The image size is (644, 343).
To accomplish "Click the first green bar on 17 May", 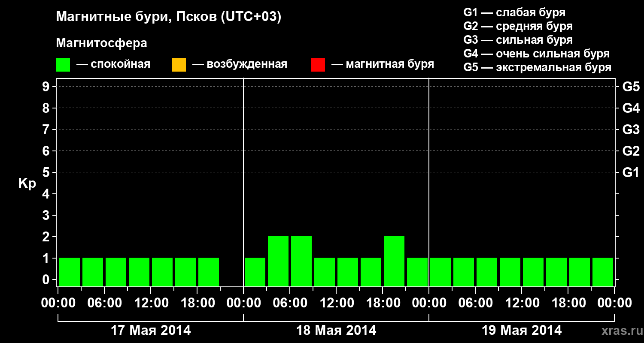I will tap(70, 272).
